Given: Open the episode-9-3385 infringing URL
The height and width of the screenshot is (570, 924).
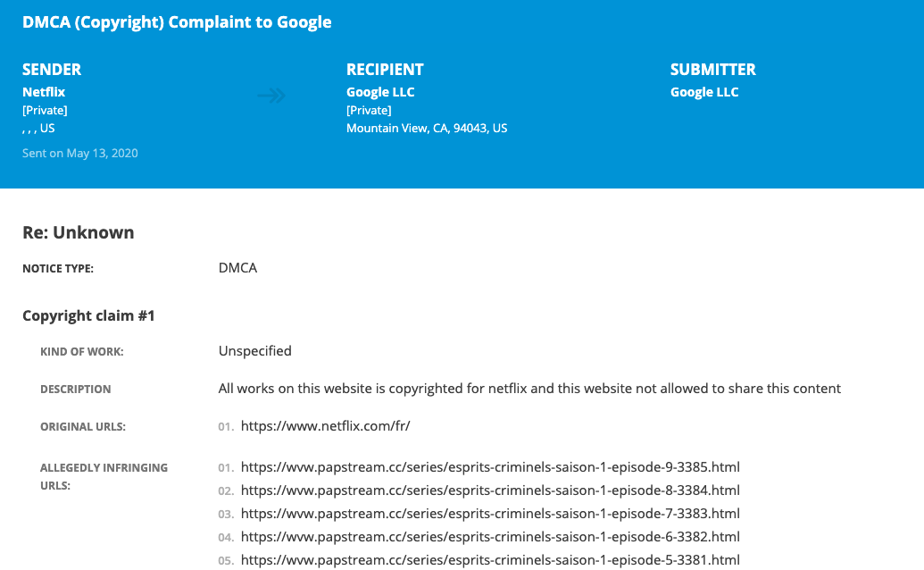Looking at the screenshot, I should 490,467.
